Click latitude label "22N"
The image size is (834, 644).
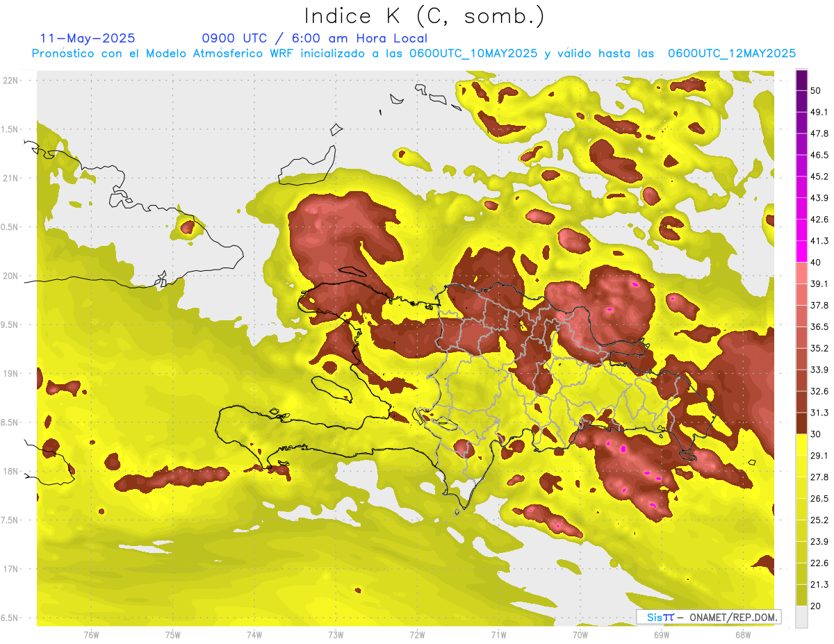coord(12,81)
